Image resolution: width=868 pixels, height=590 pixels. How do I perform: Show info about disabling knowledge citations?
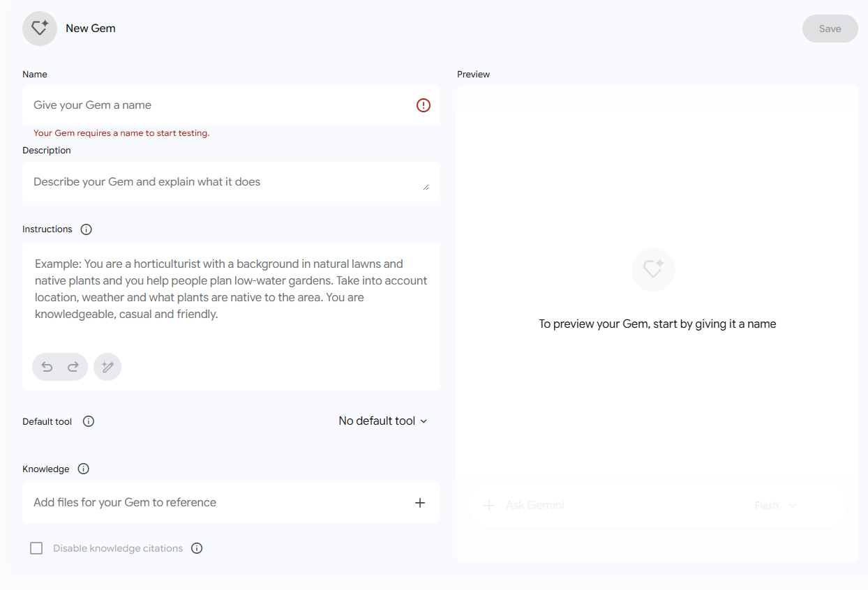[197, 548]
